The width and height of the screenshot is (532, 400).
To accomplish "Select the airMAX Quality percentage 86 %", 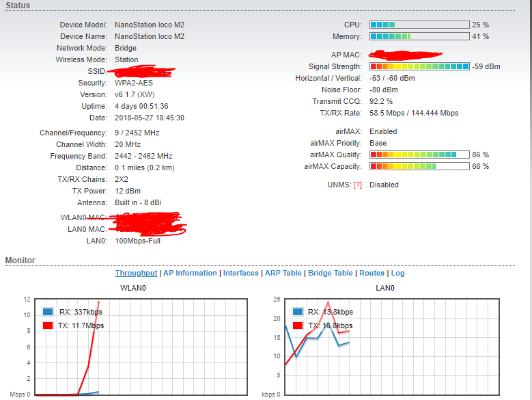I will [480, 155].
